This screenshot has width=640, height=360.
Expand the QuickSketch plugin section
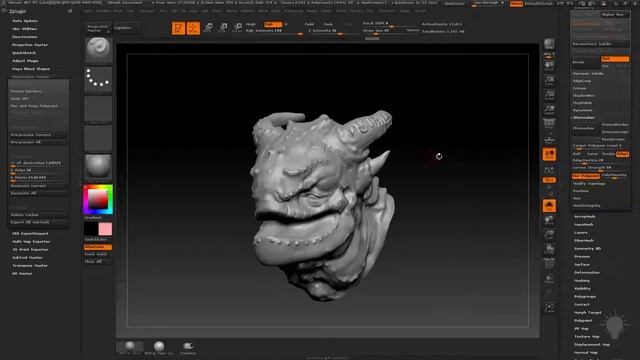pos(24,53)
